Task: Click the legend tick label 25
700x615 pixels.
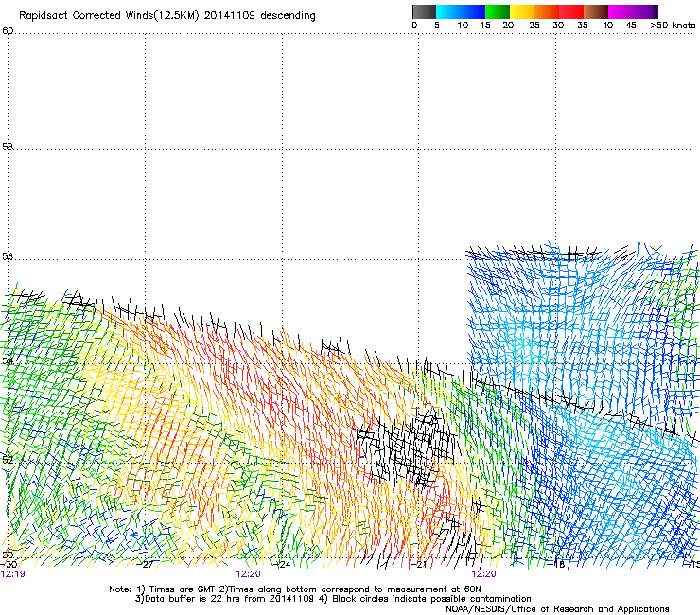Action: (x=534, y=26)
